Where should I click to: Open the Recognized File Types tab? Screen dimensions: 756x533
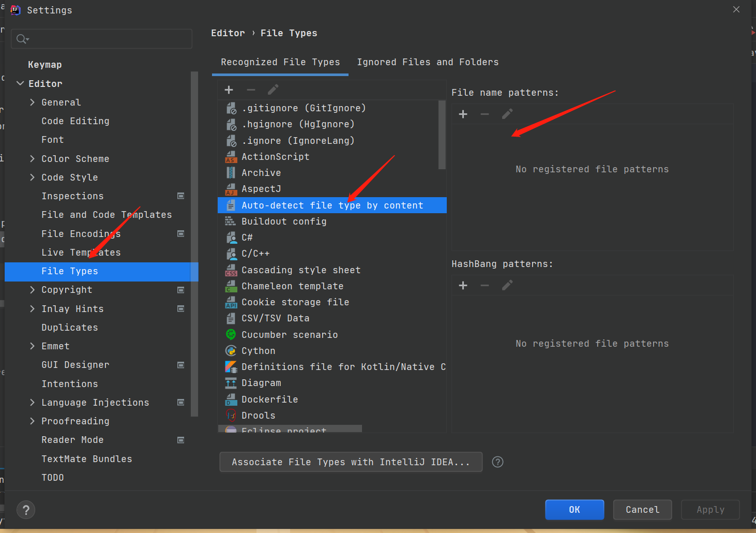click(280, 62)
